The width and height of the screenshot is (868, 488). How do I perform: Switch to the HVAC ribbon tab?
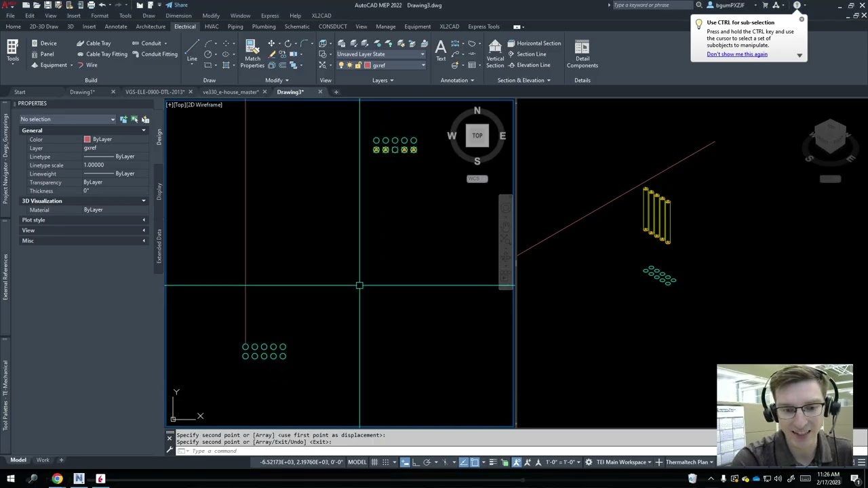(212, 26)
